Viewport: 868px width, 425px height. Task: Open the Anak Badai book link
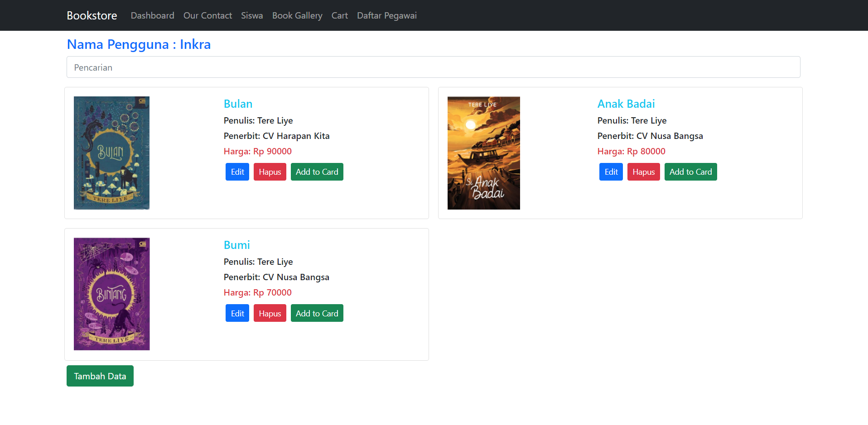click(626, 104)
